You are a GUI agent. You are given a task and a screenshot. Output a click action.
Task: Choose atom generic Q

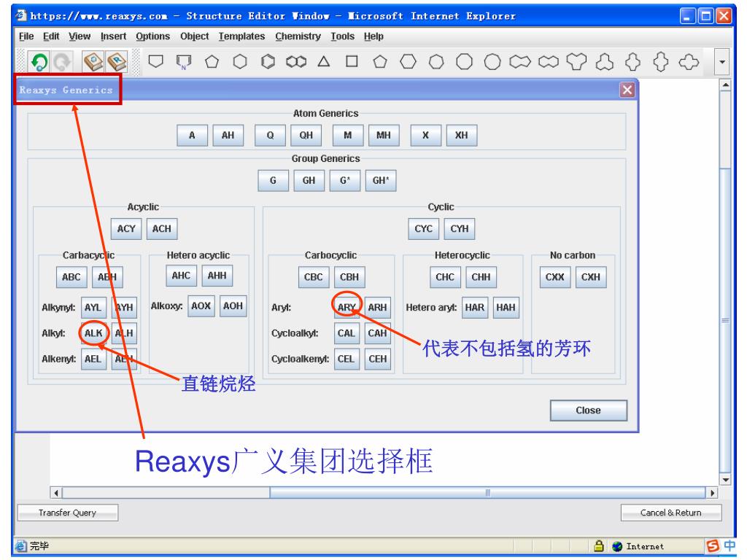[270, 135]
